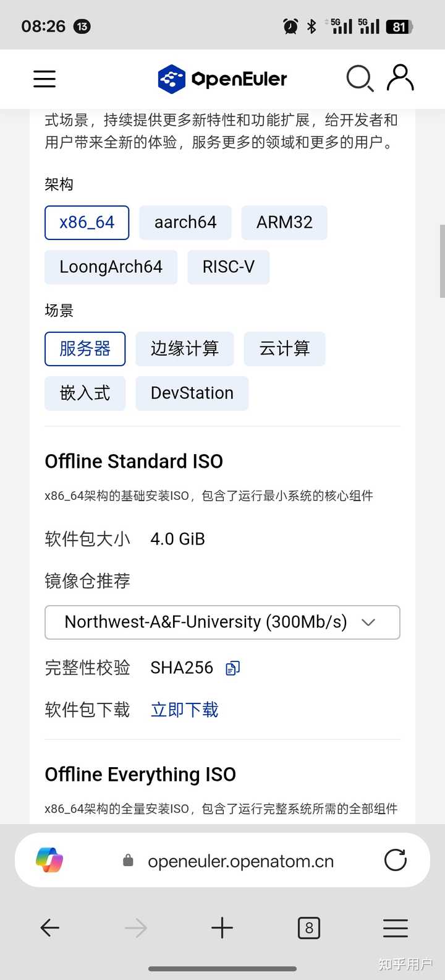Image resolution: width=445 pixels, height=980 pixels.
Task: Click the 架构 section label
Action: coord(59,184)
